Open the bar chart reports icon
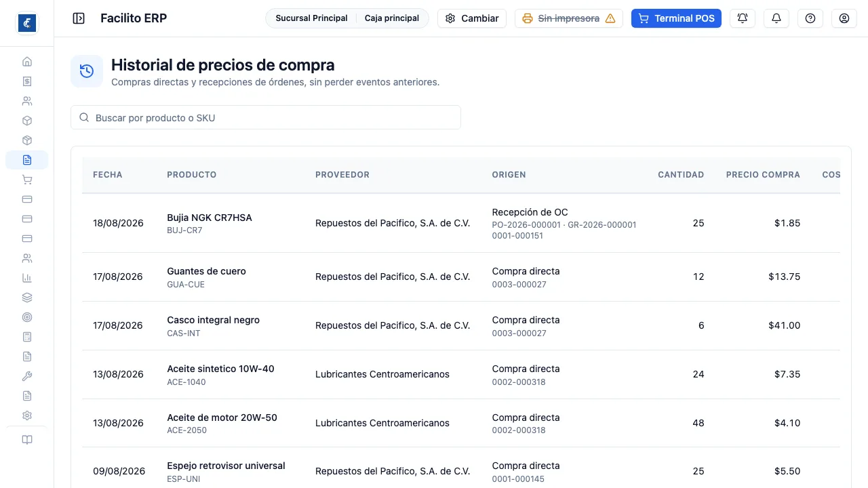 [27, 278]
